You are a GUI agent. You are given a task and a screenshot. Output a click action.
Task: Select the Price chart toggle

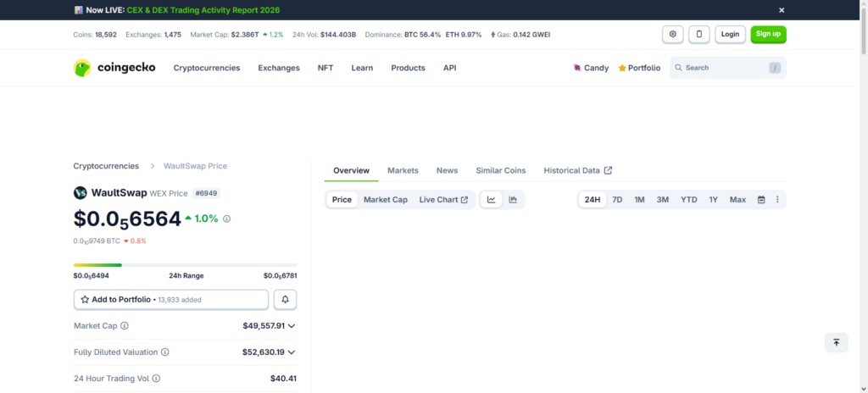point(342,200)
